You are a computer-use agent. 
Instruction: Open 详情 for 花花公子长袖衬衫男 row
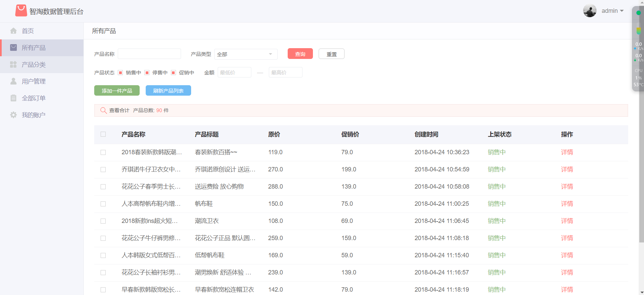567,272
